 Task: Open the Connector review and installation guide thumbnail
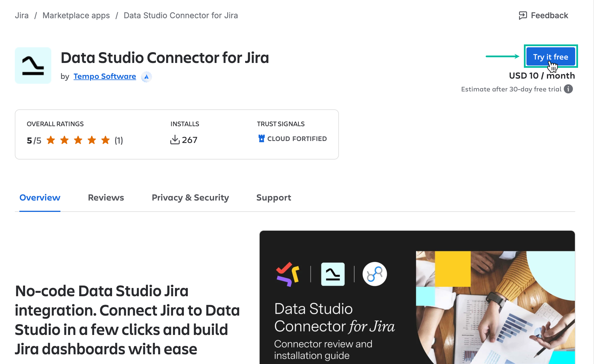[417, 297]
